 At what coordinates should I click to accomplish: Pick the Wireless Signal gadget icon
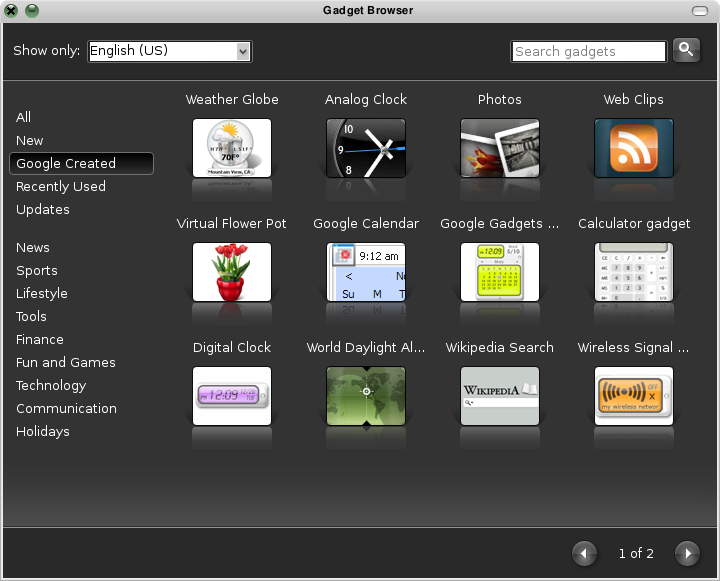coord(634,396)
